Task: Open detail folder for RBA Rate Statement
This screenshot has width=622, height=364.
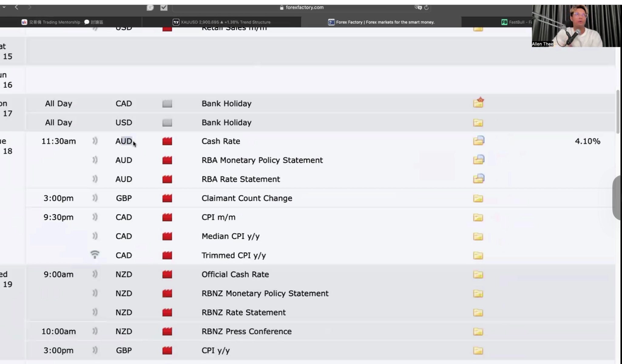Action: [478, 179]
